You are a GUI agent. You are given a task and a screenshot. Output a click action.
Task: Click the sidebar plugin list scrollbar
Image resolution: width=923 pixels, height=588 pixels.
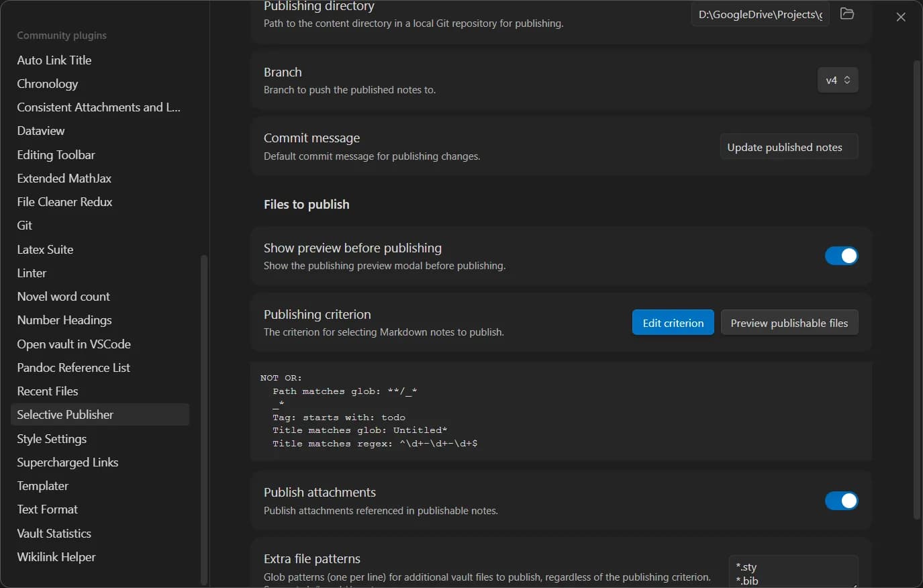204,420
